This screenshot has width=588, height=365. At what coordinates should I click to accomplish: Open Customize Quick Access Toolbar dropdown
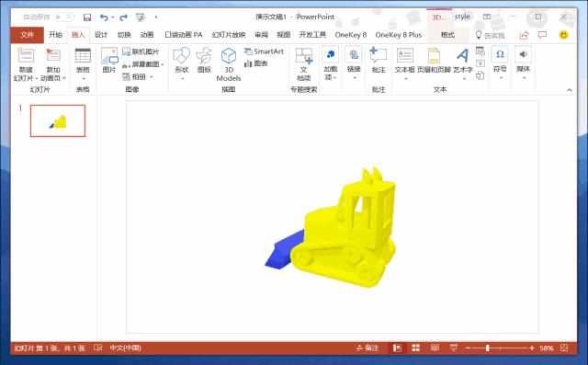pyautogui.click(x=156, y=17)
